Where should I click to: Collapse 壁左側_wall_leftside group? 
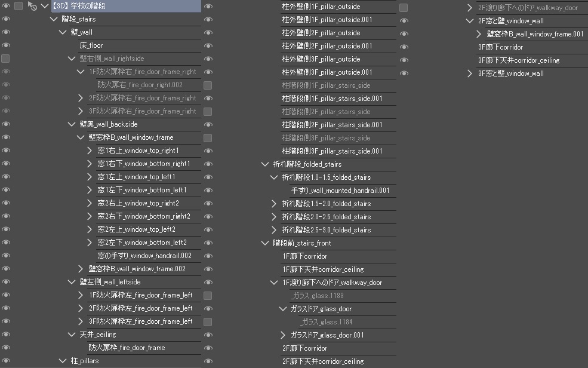(x=72, y=282)
